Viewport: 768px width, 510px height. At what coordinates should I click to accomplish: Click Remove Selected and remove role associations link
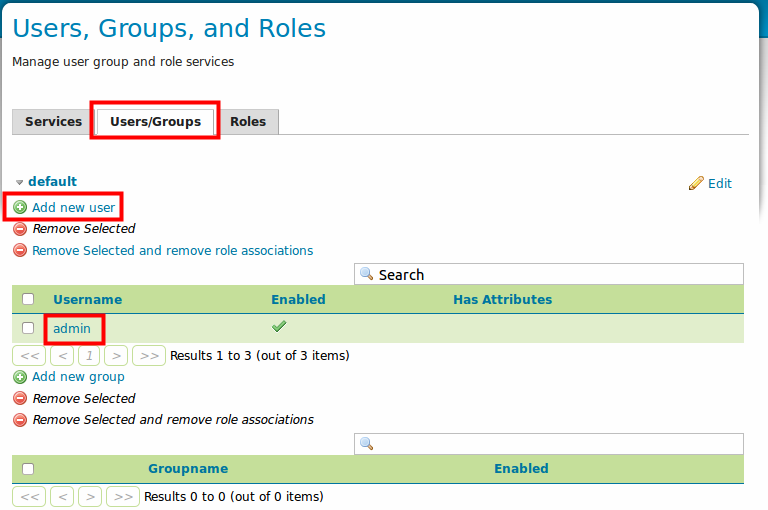(172, 250)
